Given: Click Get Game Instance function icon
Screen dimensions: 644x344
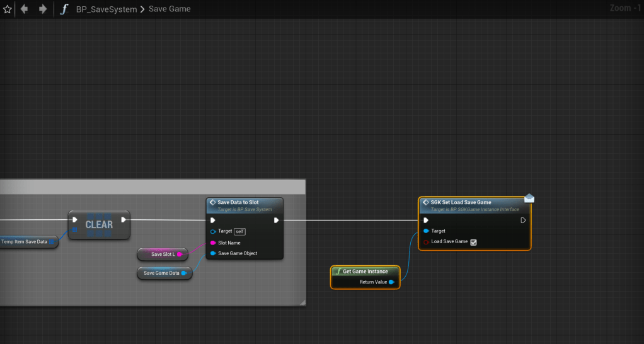Looking at the screenshot, I should [x=339, y=272].
